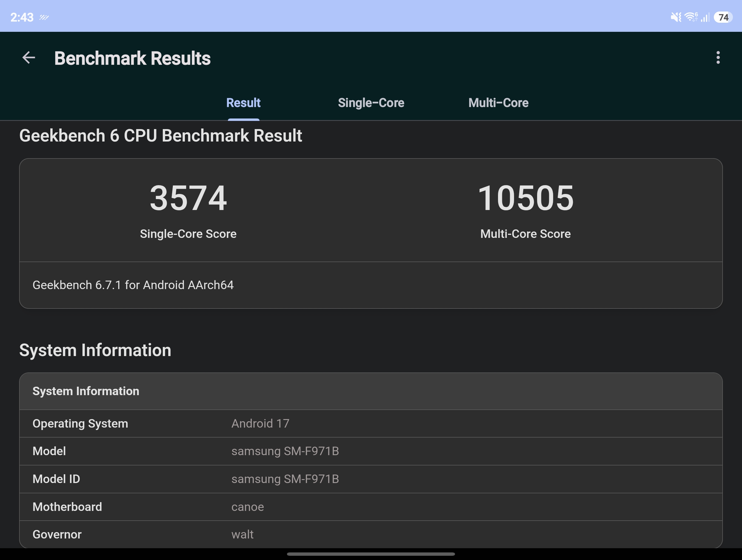This screenshot has width=742, height=560.
Task: Select the Governor walt row
Action: point(371,534)
